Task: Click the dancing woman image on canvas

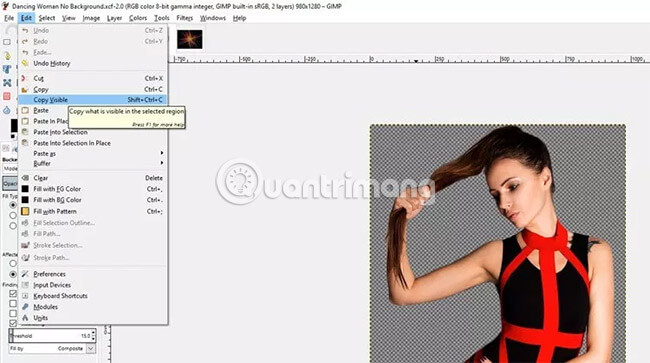Action: tap(498, 244)
